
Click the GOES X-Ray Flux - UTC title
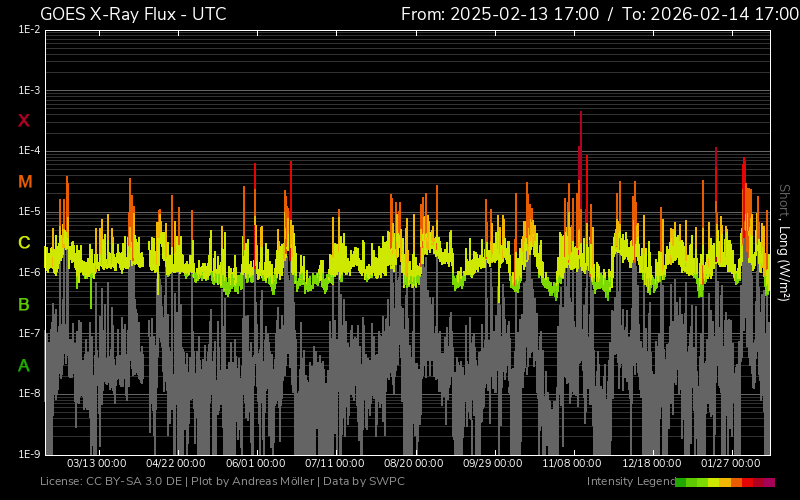[x=133, y=14]
